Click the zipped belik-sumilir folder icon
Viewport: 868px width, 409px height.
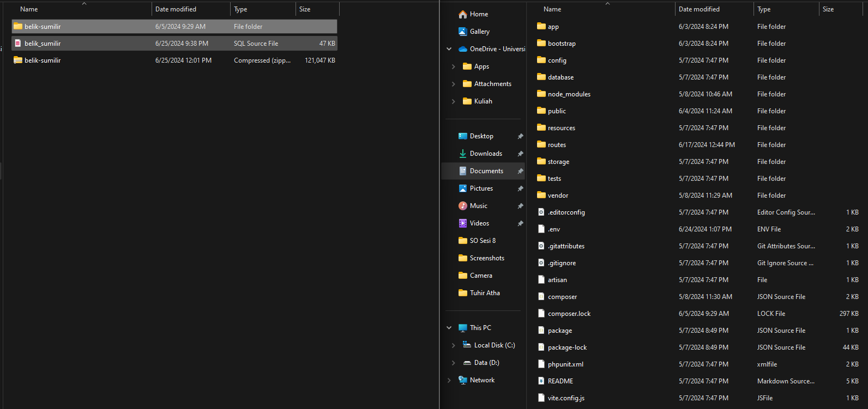pos(18,60)
